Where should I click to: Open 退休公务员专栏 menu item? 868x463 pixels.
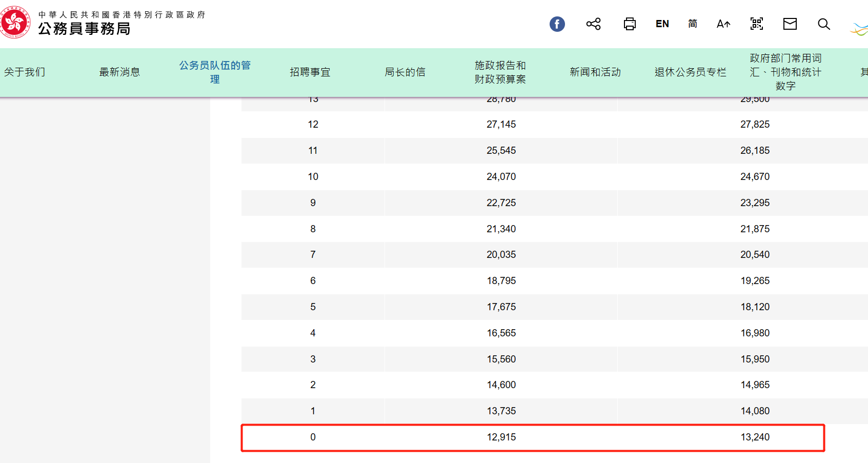pos(690,72)
